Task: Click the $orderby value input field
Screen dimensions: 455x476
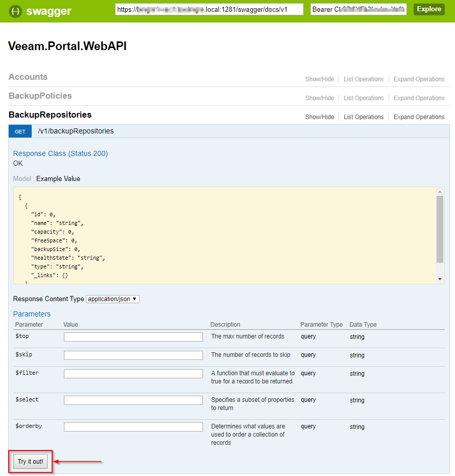Action: [133, 427]
